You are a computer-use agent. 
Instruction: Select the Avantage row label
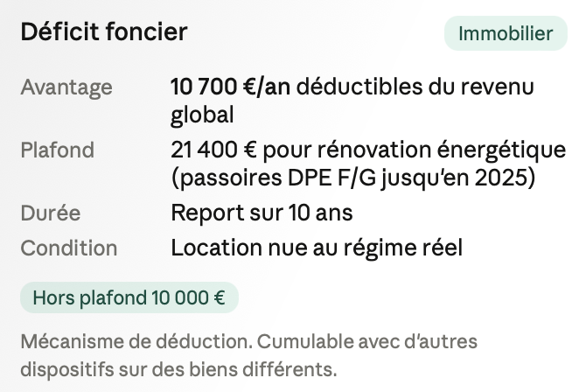click(66, 87)
